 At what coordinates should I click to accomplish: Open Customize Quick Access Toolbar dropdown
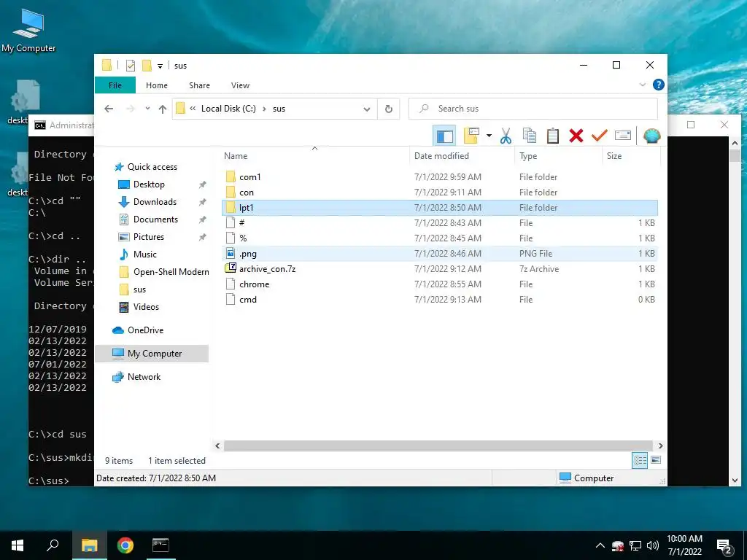click(x=160, y=66)
